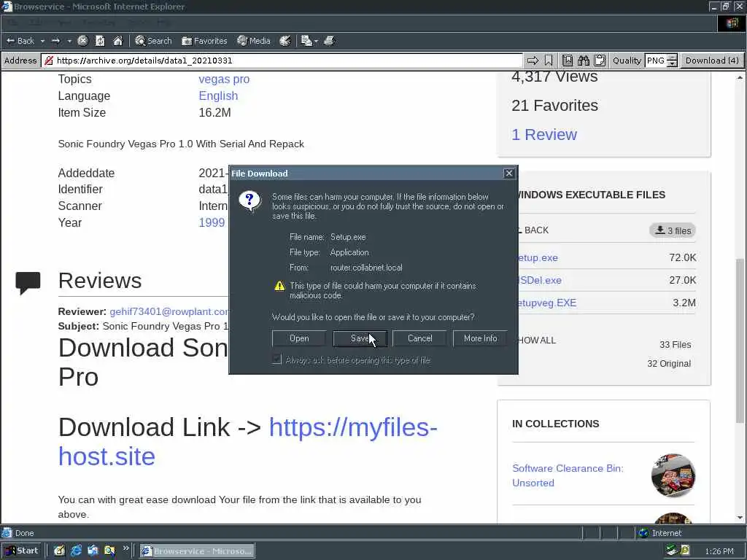
Task: Click the Download (4) button
Action: [712, 61]
